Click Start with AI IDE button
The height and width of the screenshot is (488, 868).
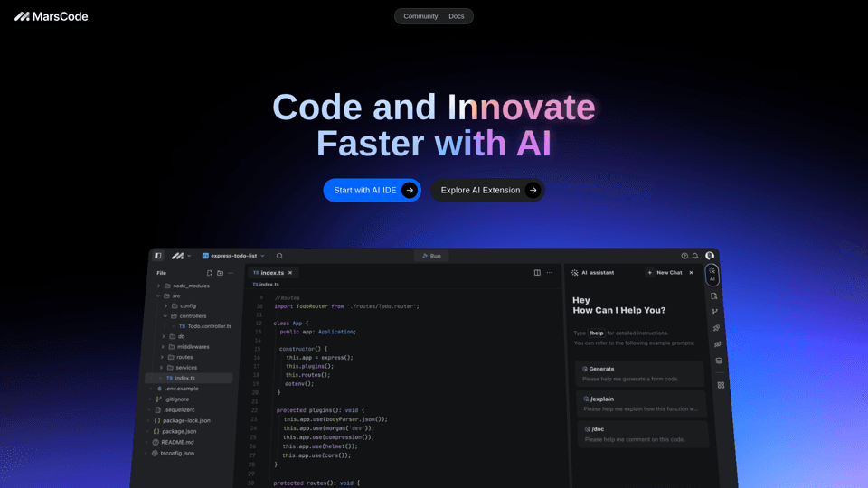372,191
